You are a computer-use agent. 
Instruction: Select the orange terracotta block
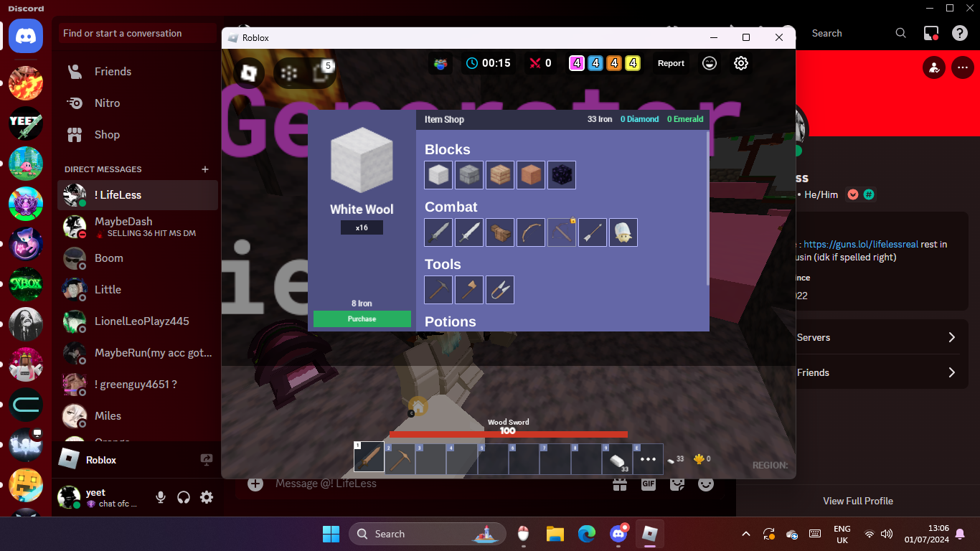531,175
